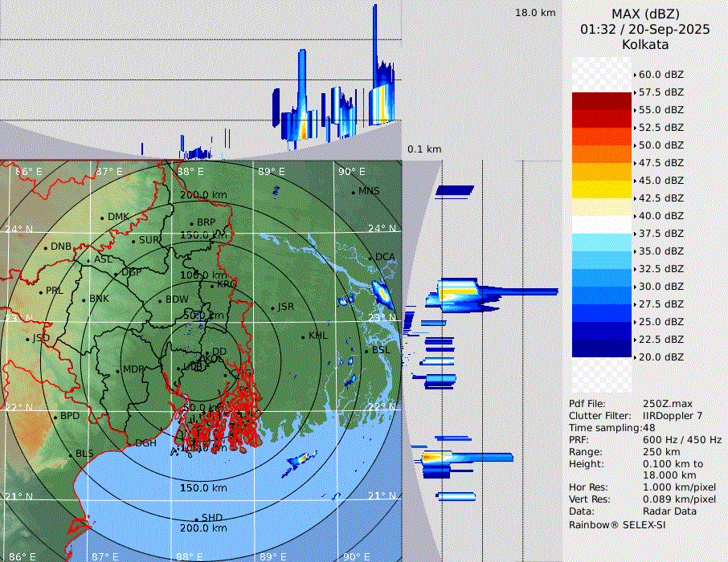Click the MAX (dBZ) title text
This screenshot has width=728, height=562.
(645, 14)
